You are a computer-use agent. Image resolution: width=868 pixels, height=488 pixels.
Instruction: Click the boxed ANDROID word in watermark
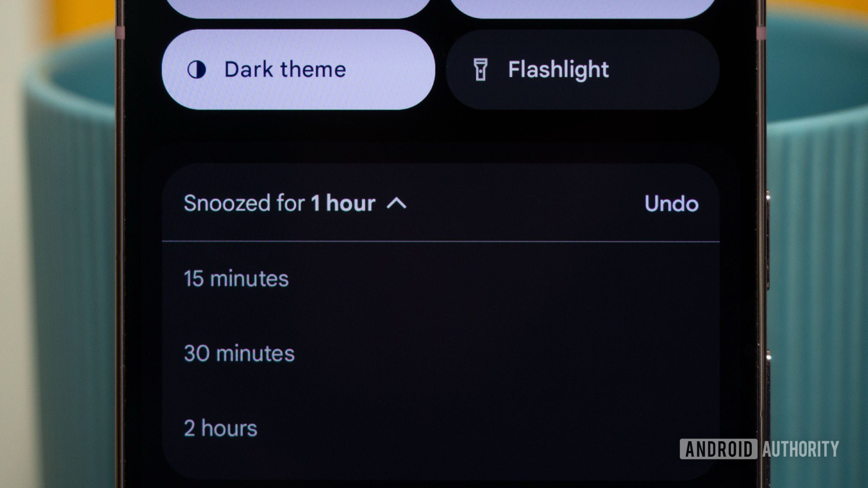[x=718, y=449]
